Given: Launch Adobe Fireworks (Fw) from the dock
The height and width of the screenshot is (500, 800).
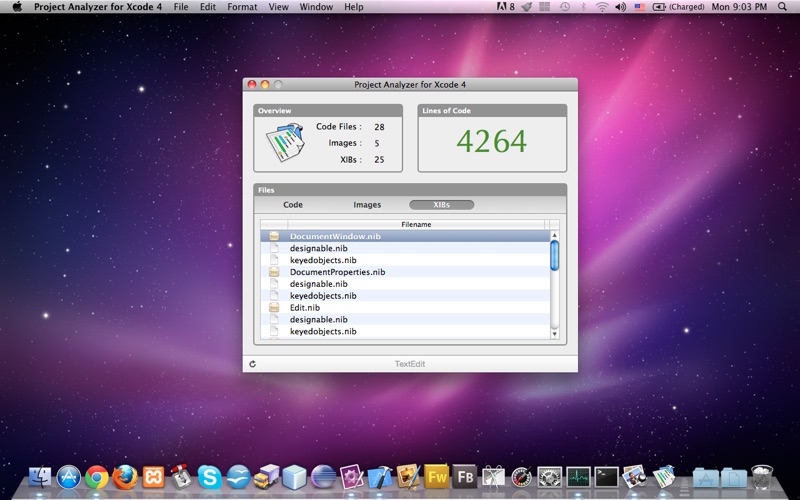Looking at the screenshot, I should tap(436, 478).
